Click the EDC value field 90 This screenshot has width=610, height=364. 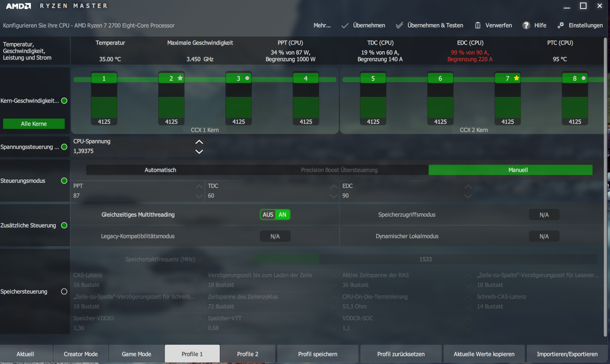click(403, 196)
